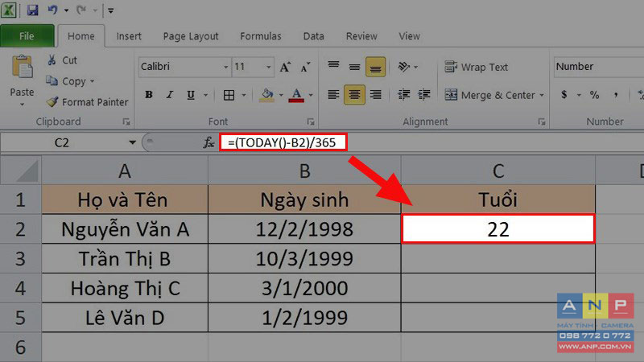Toggle Middle Align
Image resolution: width=644 pixels, height=362 pixels.
354,67
